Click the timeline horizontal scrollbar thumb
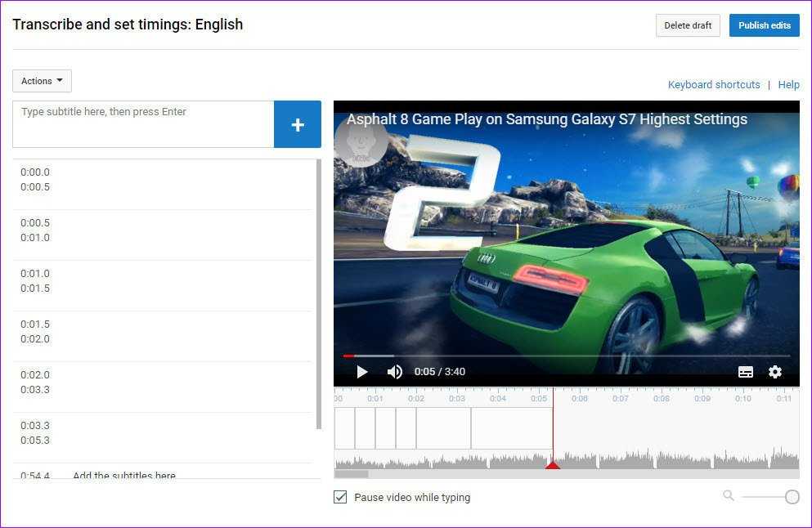The height and width of the screenshot is (528, 812). pyautogui.click(x=352, y=474)
